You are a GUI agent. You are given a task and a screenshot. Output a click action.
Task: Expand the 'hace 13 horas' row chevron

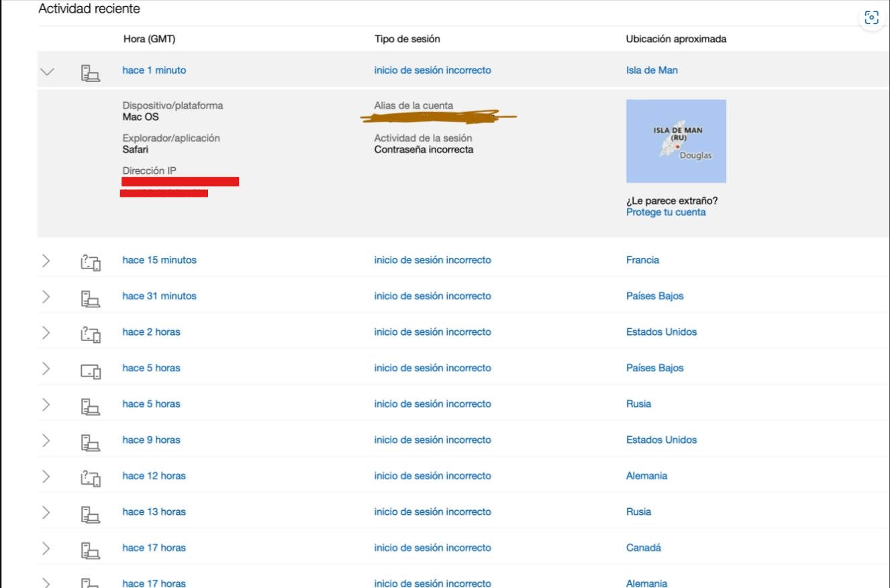(x=46, y=512)
